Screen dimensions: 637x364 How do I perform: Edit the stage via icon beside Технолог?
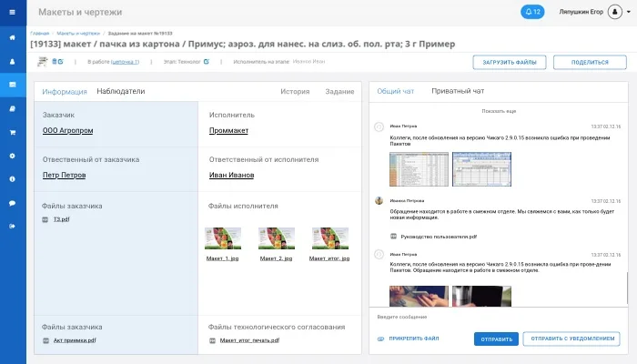[x=207, y=62]
